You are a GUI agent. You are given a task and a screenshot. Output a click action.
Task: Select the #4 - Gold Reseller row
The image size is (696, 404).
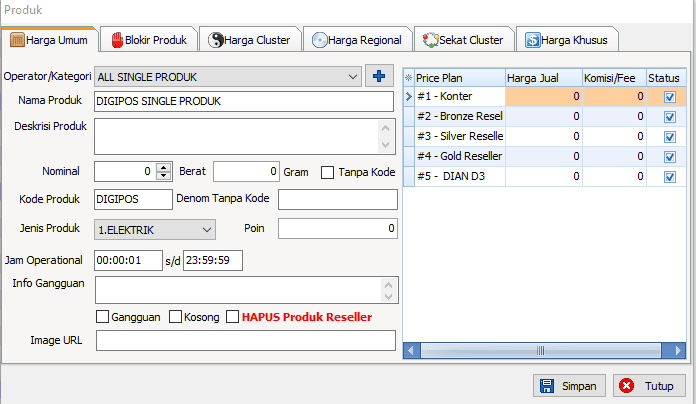459,156
